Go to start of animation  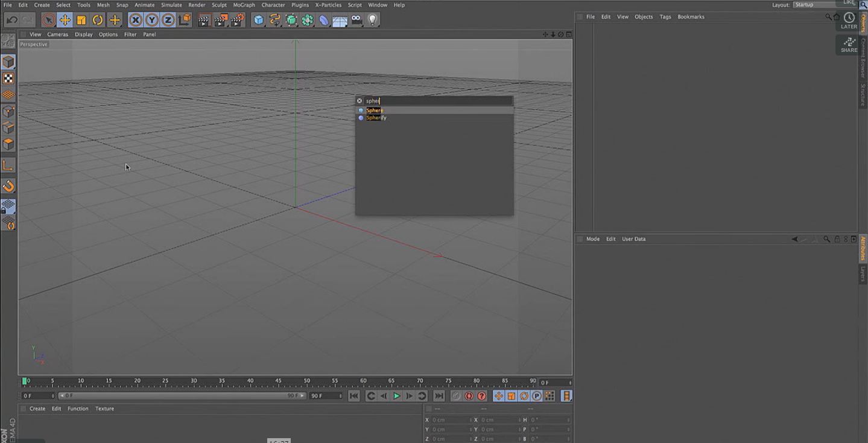click(354, 396)
